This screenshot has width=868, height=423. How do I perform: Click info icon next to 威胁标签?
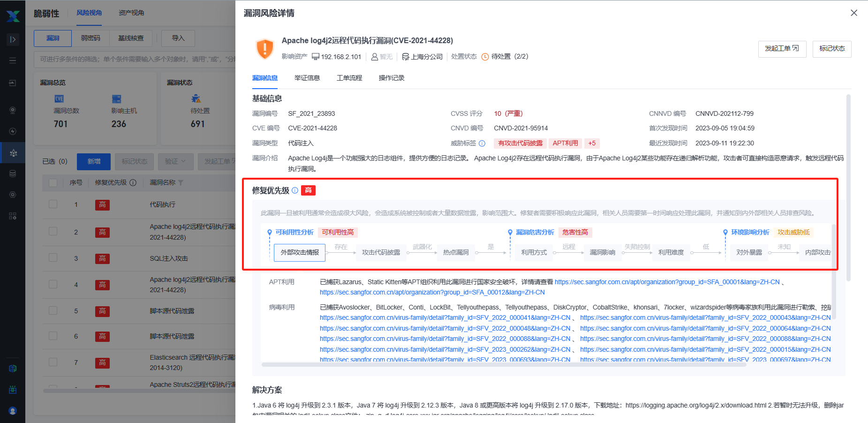pyautogui.click(x=482, y=144)
